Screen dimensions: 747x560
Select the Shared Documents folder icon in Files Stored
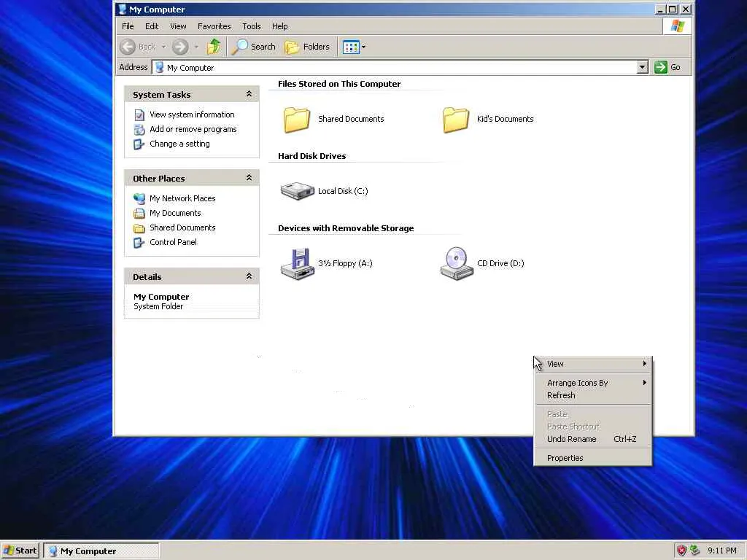(297, 119)
